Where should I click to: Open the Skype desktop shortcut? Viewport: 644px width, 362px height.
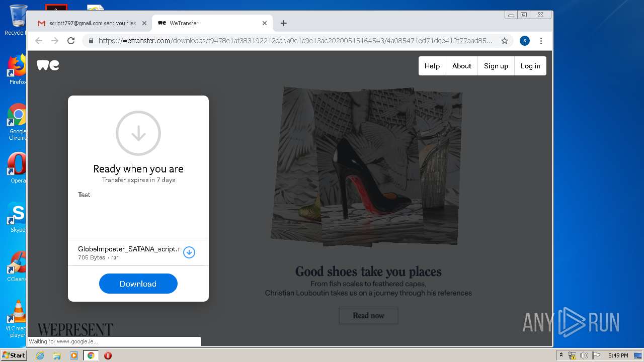click(x=17, y=217)
